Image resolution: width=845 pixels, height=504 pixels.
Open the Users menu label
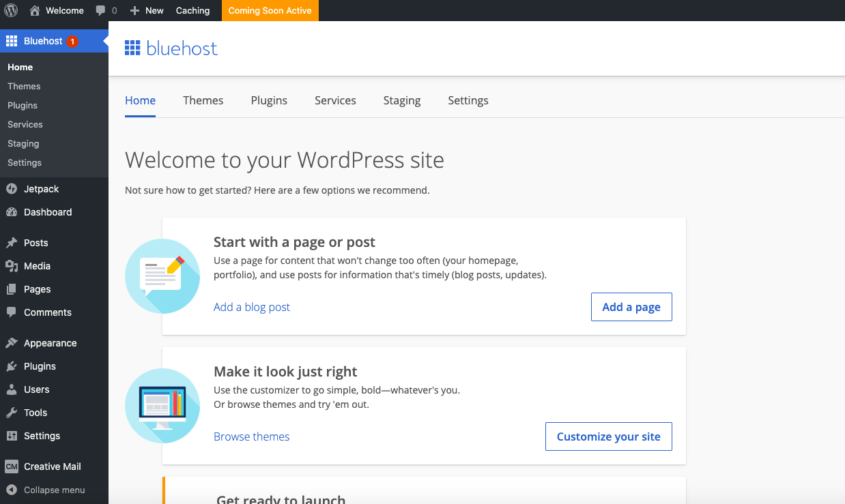tap(37, 389)
